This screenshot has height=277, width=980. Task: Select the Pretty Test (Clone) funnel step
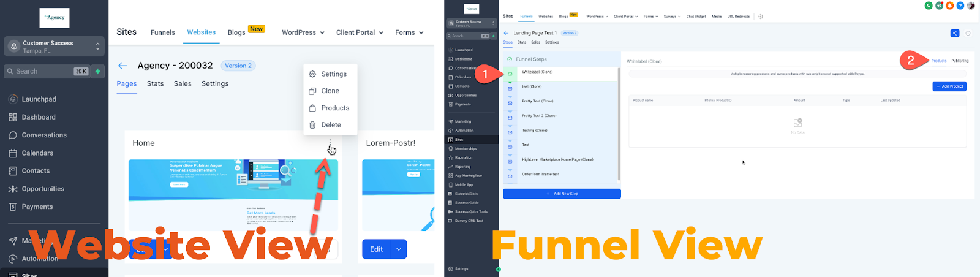pos(538,101)
